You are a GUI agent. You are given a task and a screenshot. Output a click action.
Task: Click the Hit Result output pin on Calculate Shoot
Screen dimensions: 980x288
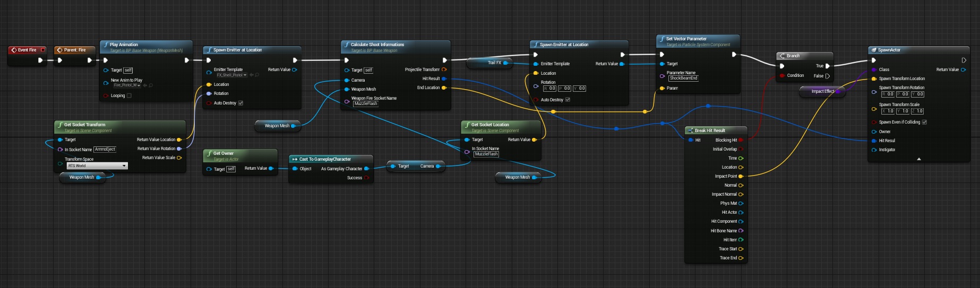pos(444,78)
